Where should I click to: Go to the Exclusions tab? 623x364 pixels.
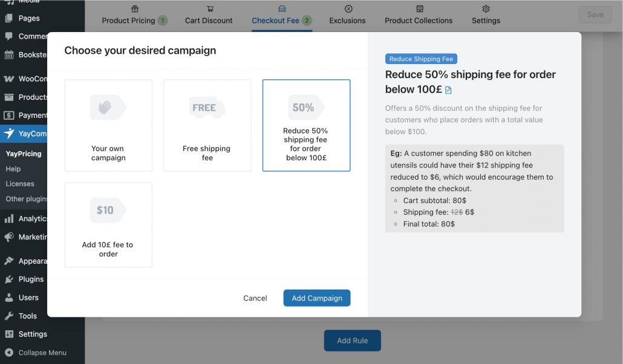347,16
